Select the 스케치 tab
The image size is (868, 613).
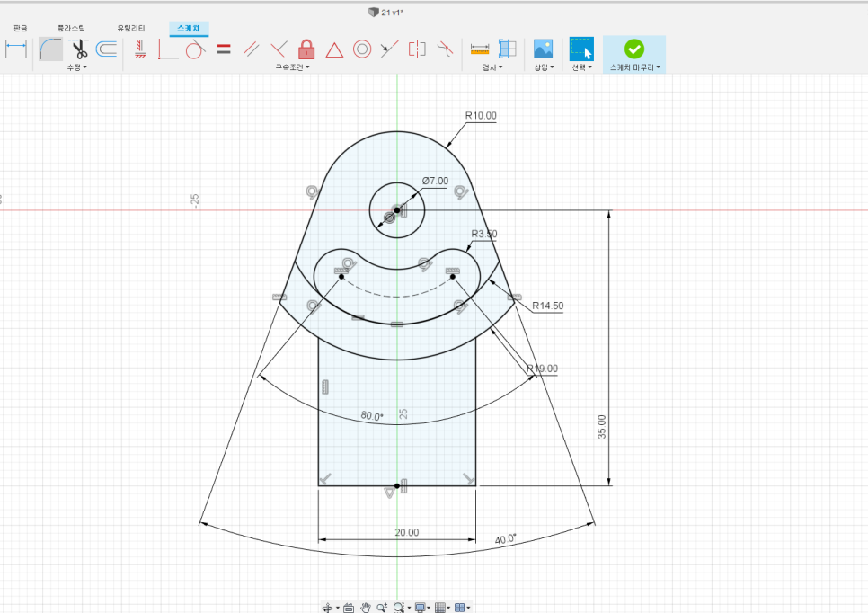tap(189, 28)
